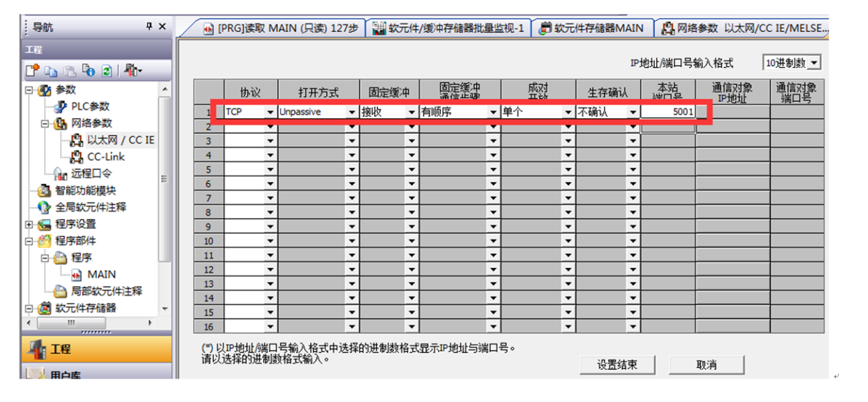
Task: Click the new item icon in navigation toolbar
Action: [x=33, y=70]
